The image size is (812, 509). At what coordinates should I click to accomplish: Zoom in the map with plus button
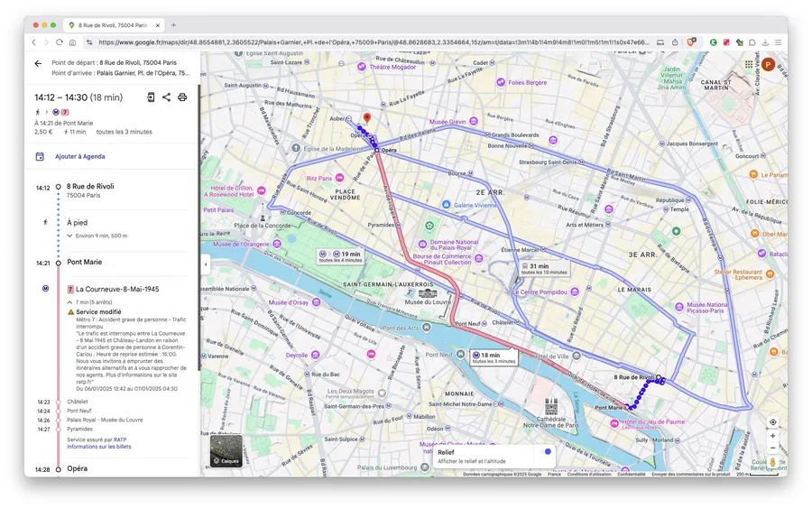point(772,436)
